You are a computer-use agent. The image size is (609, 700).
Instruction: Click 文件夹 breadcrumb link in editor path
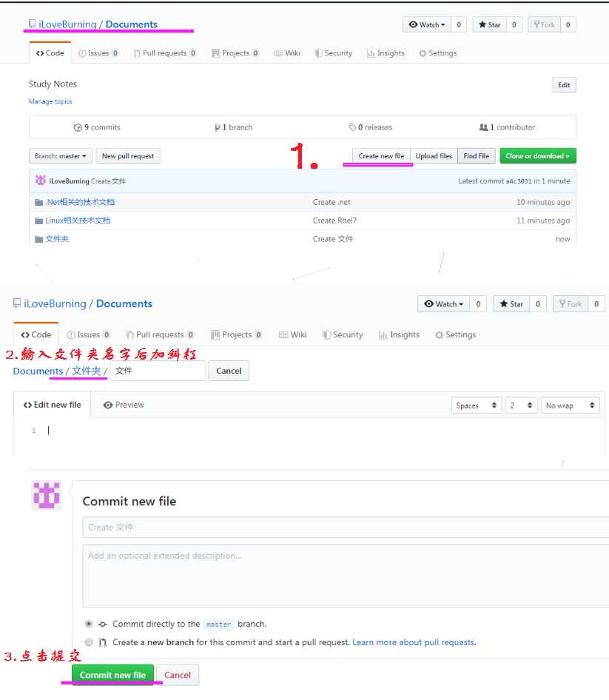click(x=86, y=371)
